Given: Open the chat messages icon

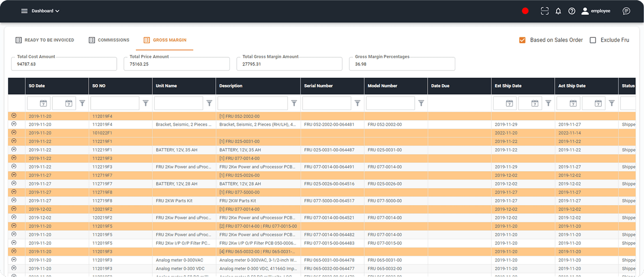Looking at the screenshot, I should tap(627, 11).
